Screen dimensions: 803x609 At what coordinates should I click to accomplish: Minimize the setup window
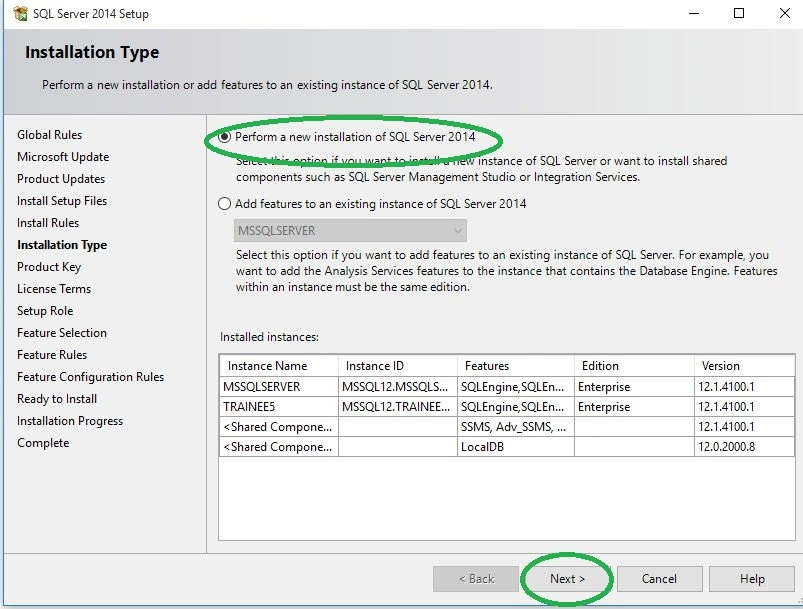[x=694, y=13]
